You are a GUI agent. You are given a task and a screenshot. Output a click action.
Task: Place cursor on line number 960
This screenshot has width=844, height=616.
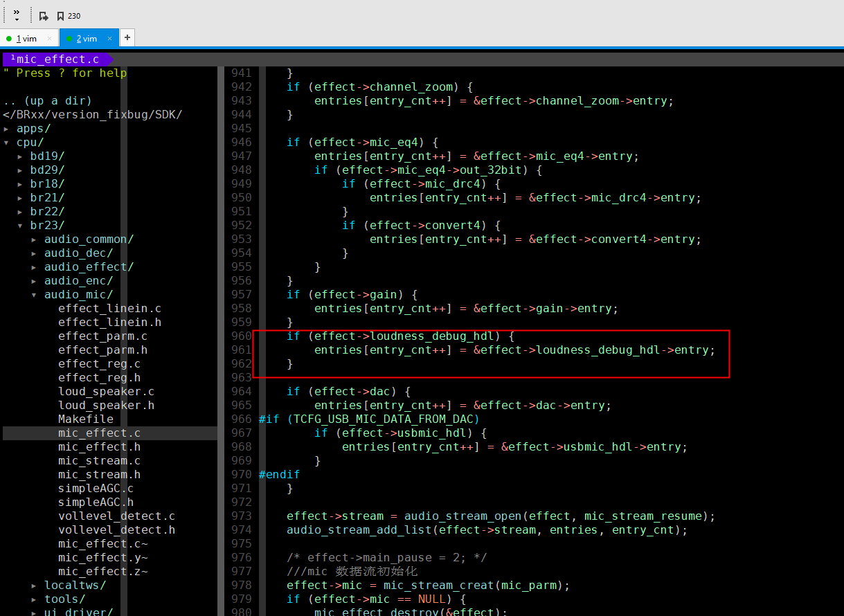[242, 336]
